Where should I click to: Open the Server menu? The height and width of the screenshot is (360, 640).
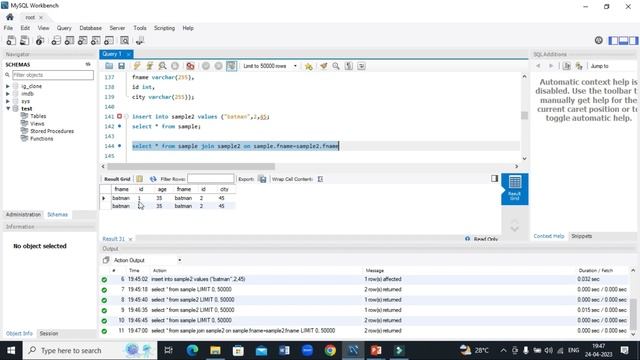tap(117, 28)
